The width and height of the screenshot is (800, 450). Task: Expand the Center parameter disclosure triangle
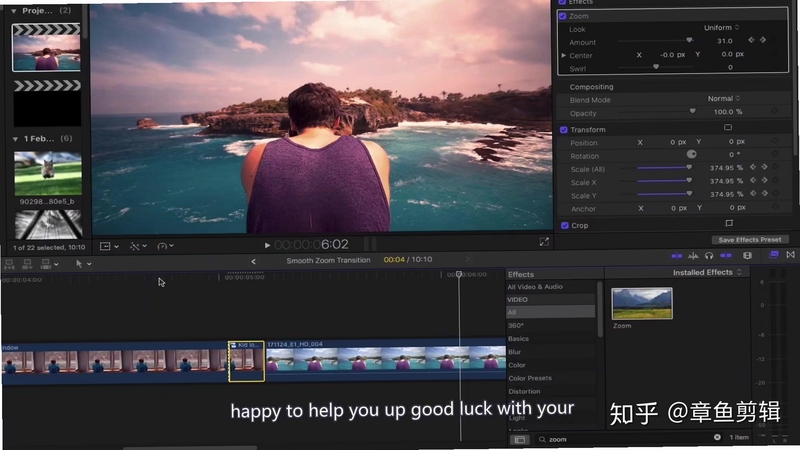(564, 55)
